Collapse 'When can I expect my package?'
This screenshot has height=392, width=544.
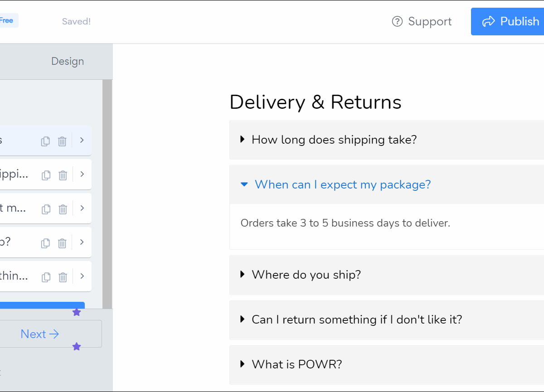click(342, 184)
